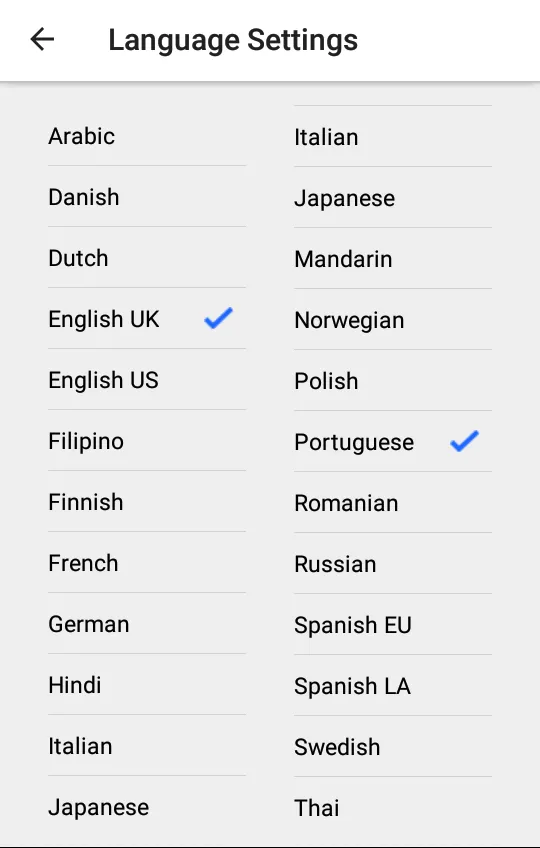Select Arabic language
The image size is (540, 848).
[147, 136]
